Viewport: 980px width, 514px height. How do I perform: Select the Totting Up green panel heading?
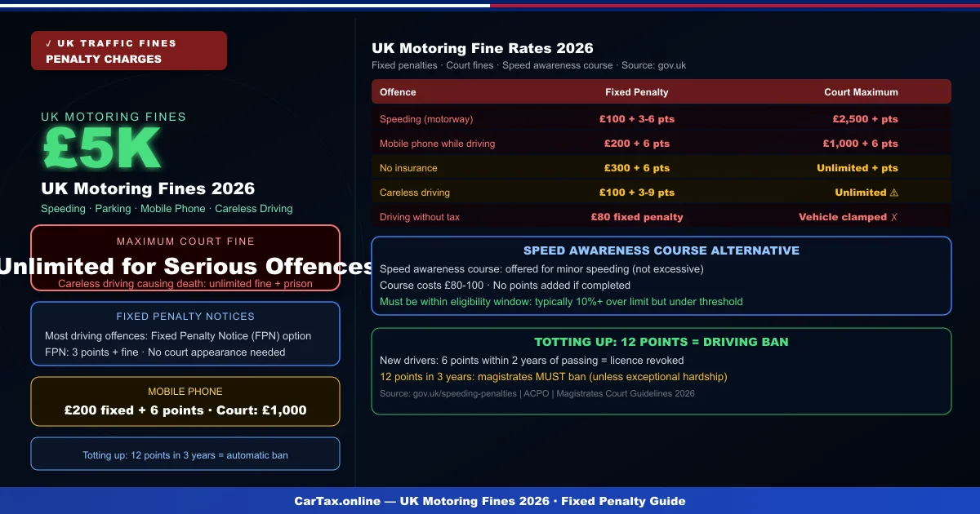tap(661, 342)
